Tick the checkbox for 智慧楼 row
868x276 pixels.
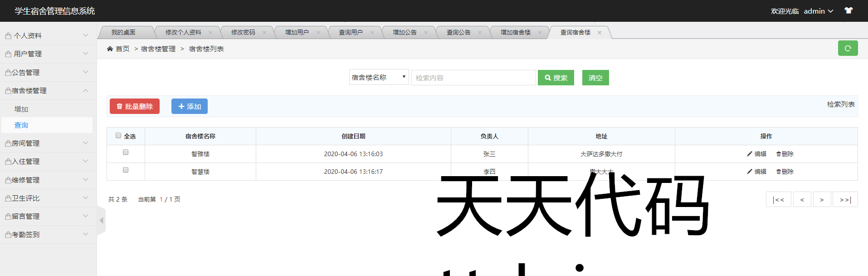point(126,170)
